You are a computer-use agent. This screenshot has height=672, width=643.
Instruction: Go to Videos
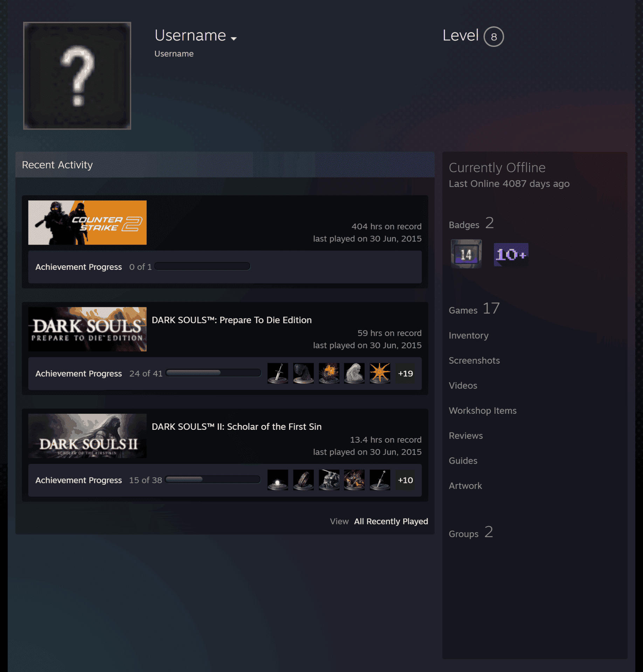coord(463,385)
